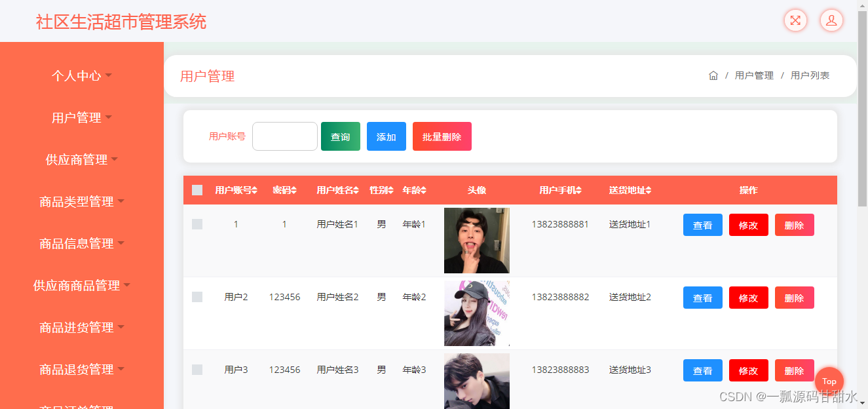The width and height of the screenshot is (868, 409).
Task: Click the scrollbar down arrow
Action: point(863,403)
